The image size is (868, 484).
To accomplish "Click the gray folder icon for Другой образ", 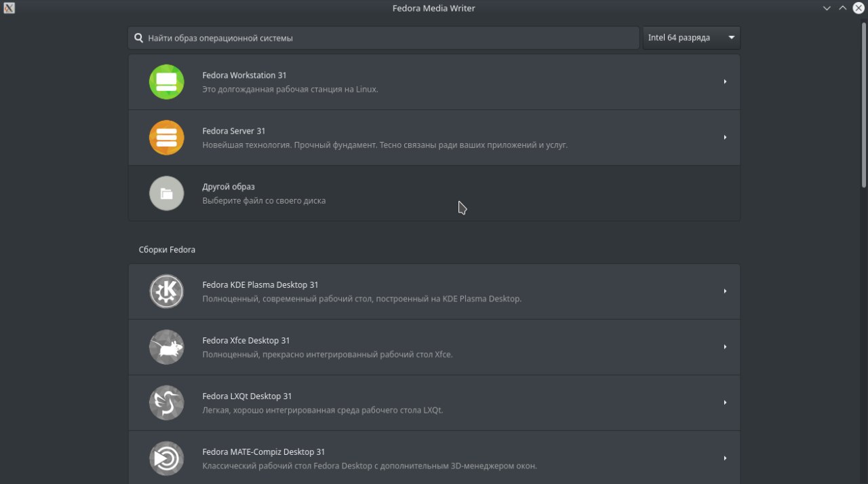I will 167,193.
